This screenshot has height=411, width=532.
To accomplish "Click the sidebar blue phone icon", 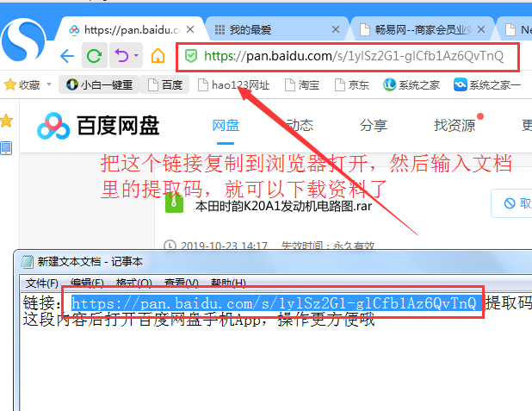I will pyautogui.click(x=6, y=147).
